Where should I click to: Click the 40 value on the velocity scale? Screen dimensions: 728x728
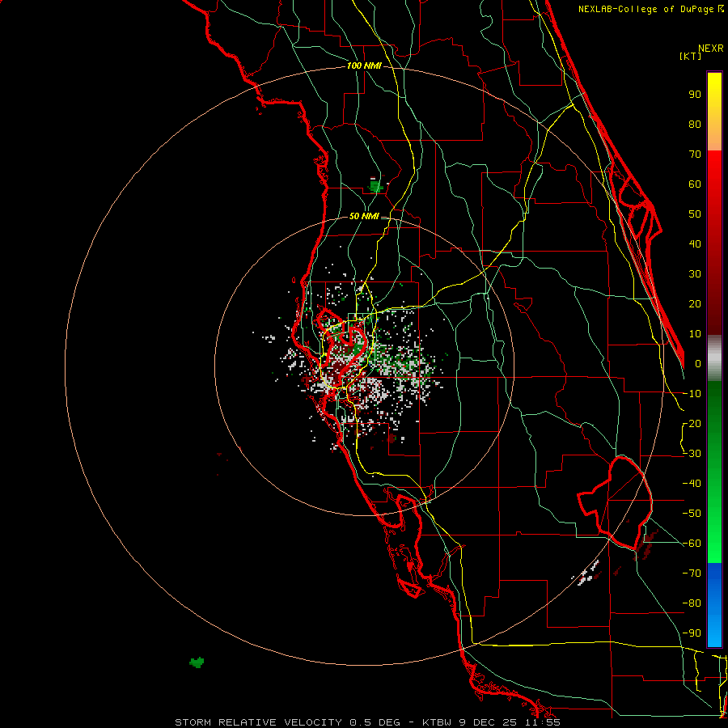point(695,244)
